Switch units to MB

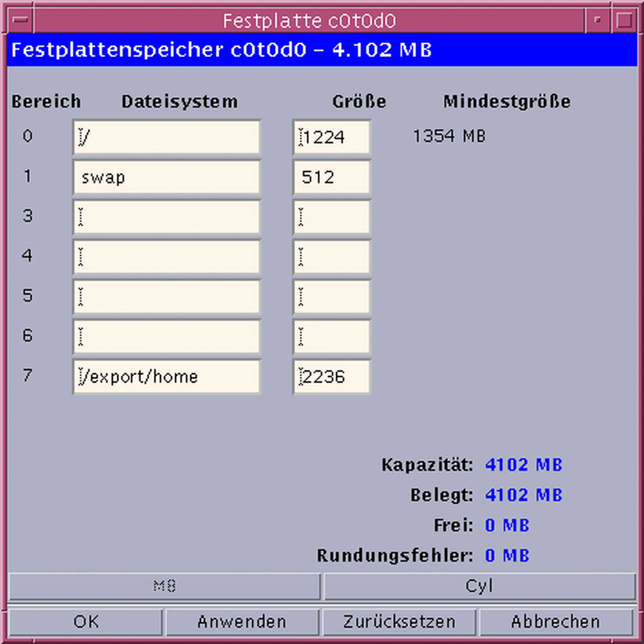(164, 586)
